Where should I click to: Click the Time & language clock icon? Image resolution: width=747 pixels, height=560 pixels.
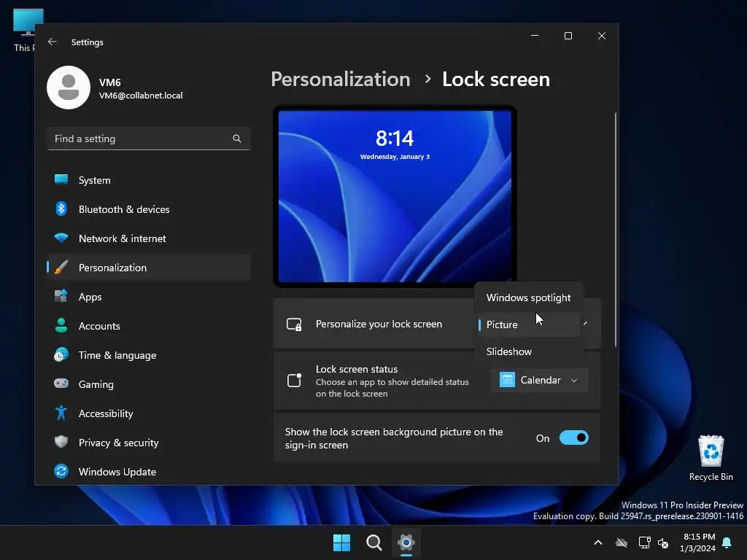(x=61, y=355)
